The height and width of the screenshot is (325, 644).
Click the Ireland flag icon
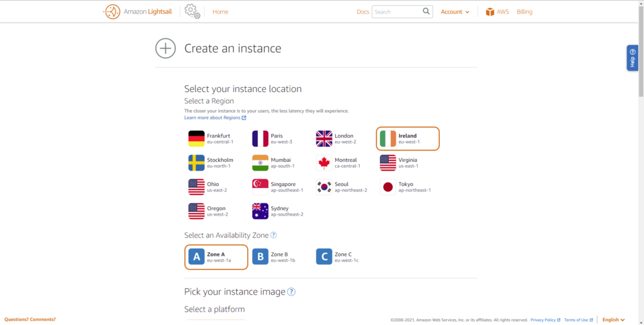[x=387, y=139]
